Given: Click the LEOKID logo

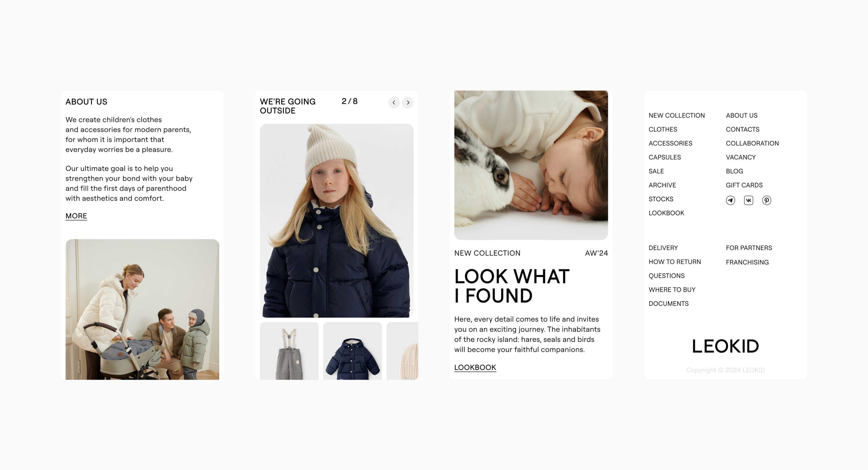Looking at the screenshot, I should point(725,346).
